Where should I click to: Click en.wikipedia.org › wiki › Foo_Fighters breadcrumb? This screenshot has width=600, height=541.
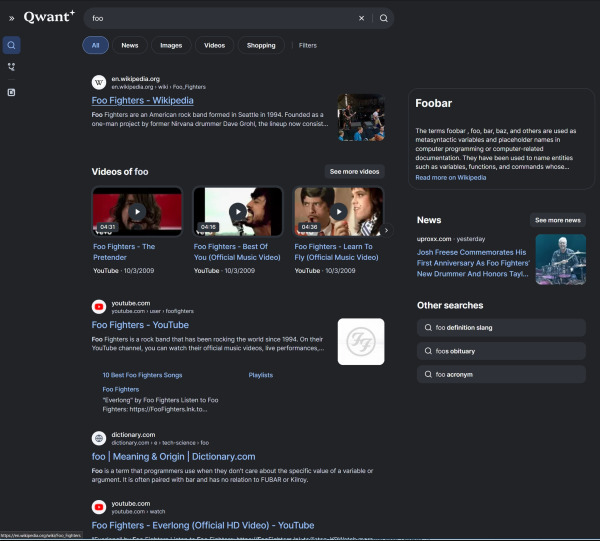[158, 87]
